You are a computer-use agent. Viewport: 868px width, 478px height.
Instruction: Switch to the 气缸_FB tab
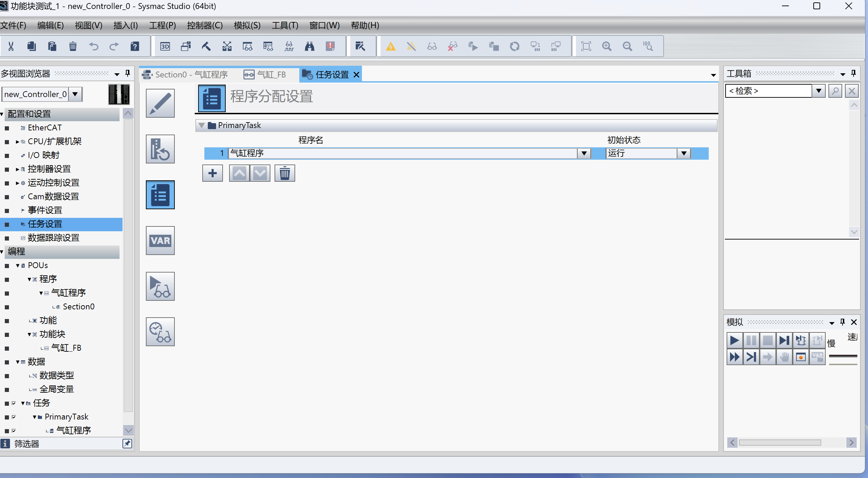point(265,75)
